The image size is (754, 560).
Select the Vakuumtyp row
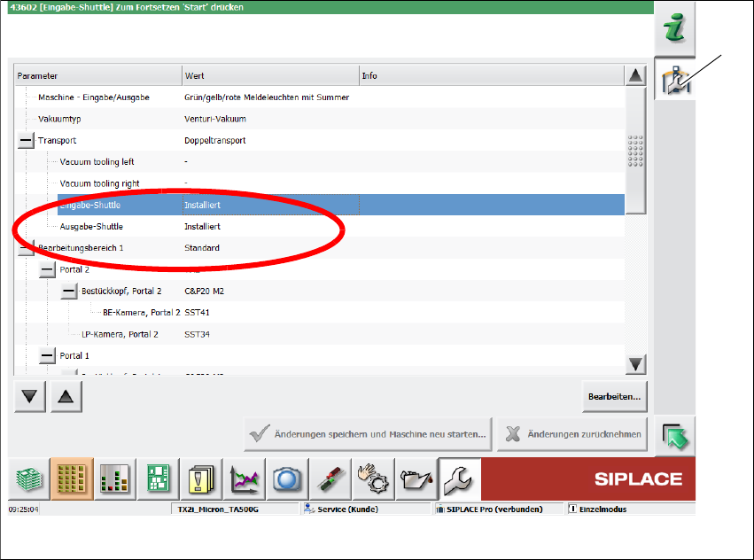(x=319, y=119)
